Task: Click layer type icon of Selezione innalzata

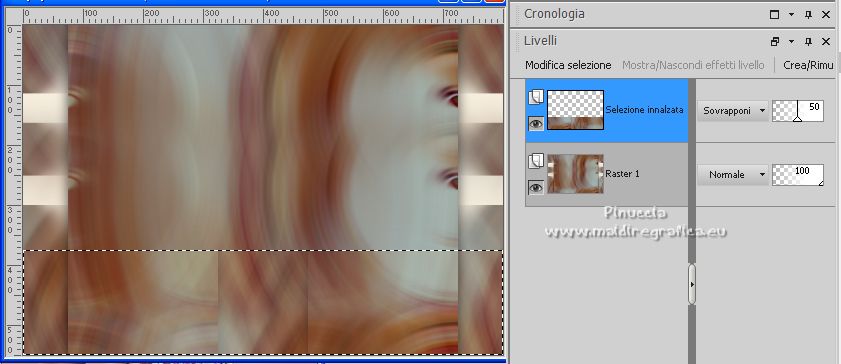Action: pyautogui.click(x=536, y=97)
